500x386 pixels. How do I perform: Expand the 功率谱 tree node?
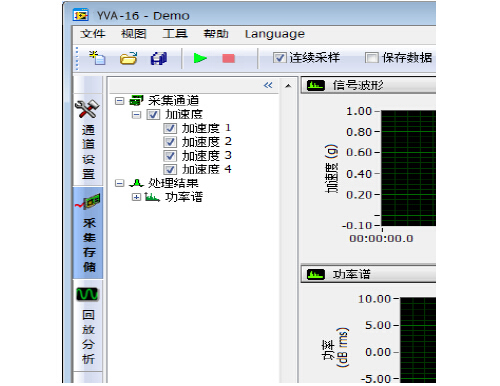[136, 197]
